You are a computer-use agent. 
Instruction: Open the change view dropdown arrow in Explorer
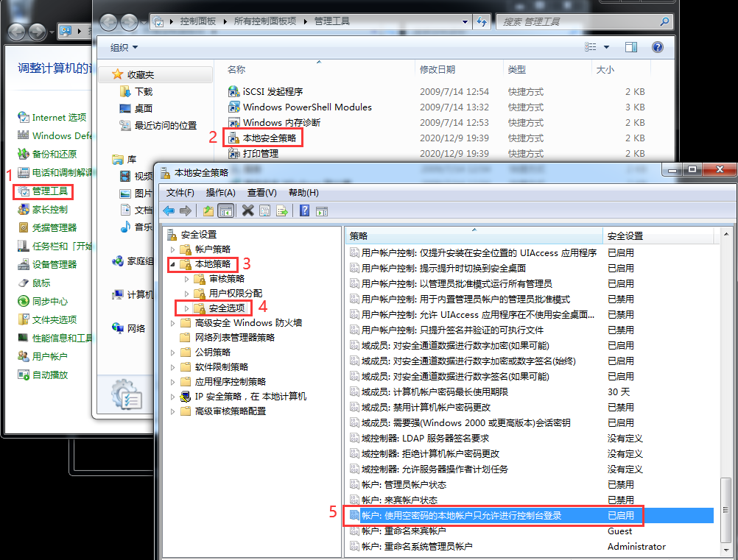point(606,47)
